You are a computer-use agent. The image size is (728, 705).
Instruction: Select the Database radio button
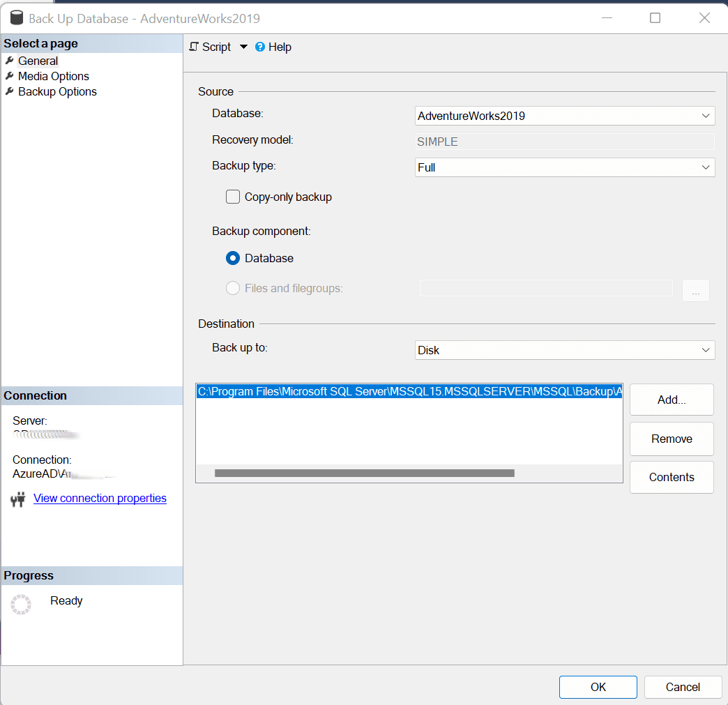(233, 258)
